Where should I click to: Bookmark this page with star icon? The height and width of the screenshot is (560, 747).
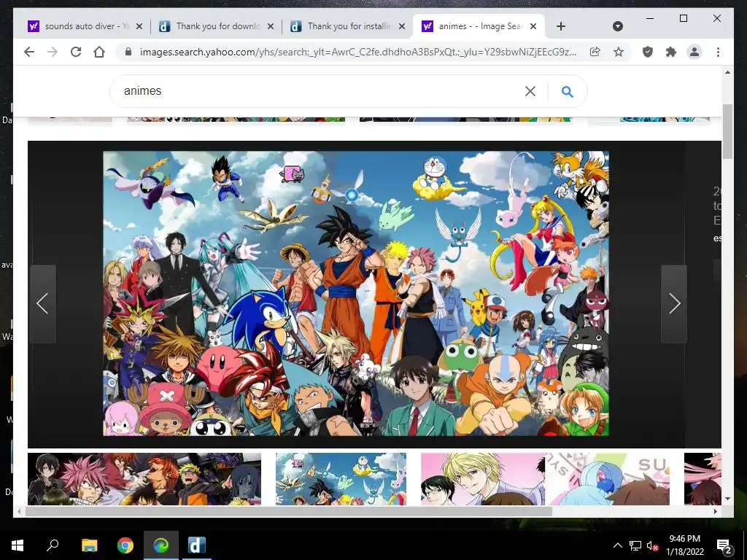[619, 52]
